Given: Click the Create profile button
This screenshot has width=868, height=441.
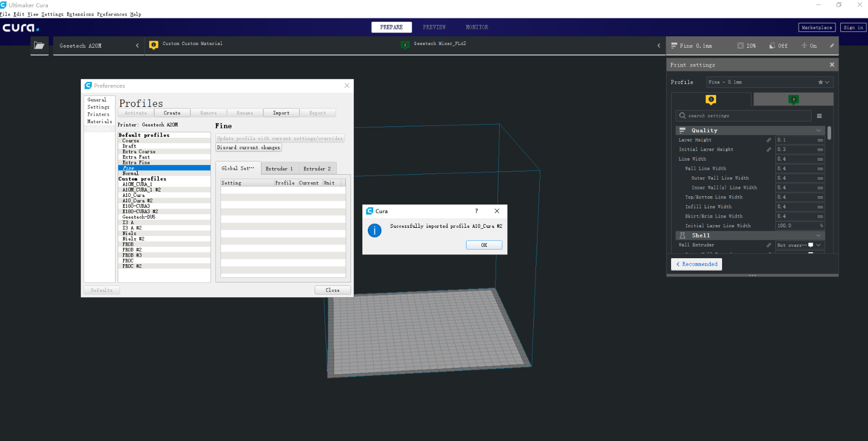Looking at the screenshot, I should coord(172,113).
